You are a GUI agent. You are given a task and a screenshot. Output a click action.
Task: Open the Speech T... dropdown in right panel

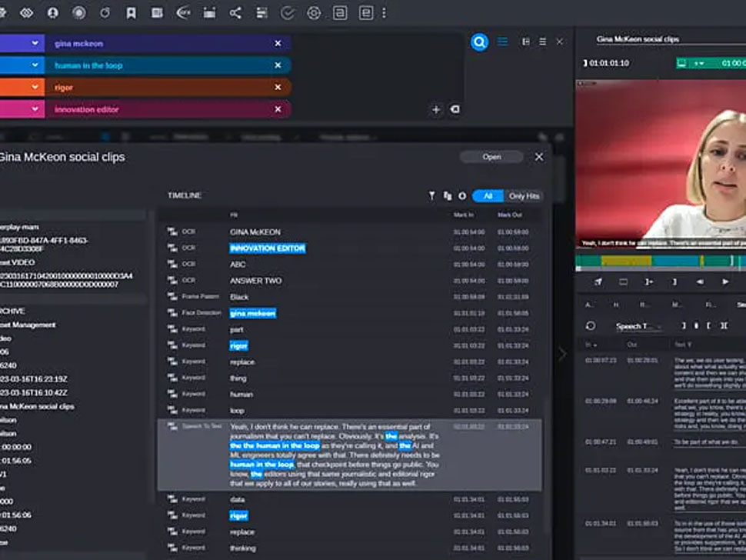click(638, 326)
